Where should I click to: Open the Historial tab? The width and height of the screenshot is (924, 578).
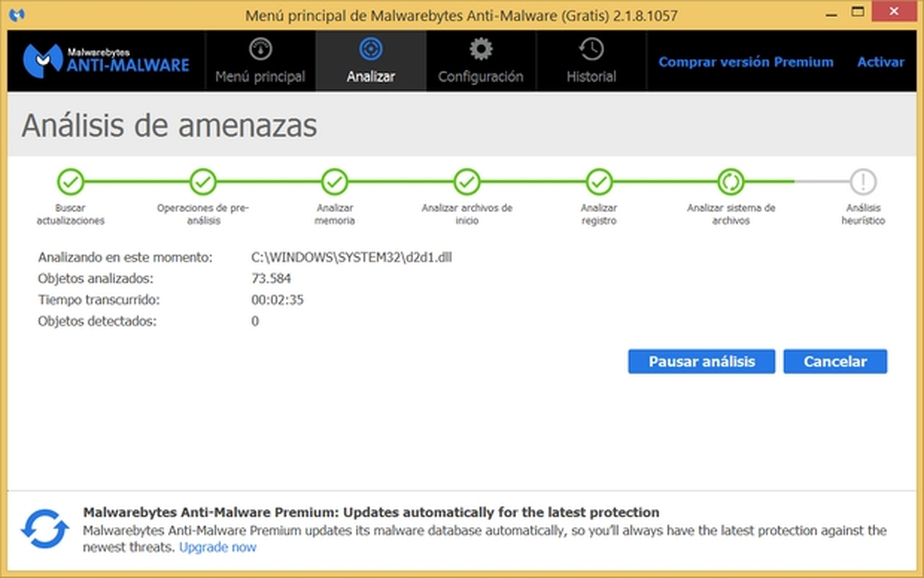click(591, 61)
